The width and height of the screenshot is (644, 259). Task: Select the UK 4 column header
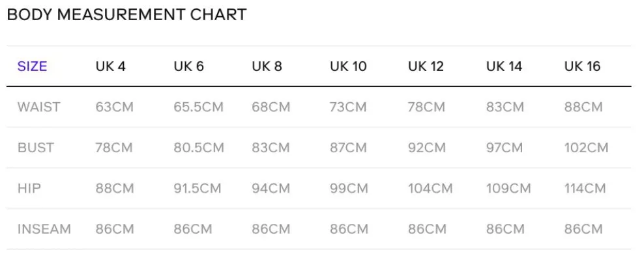(x=110, y=66)
